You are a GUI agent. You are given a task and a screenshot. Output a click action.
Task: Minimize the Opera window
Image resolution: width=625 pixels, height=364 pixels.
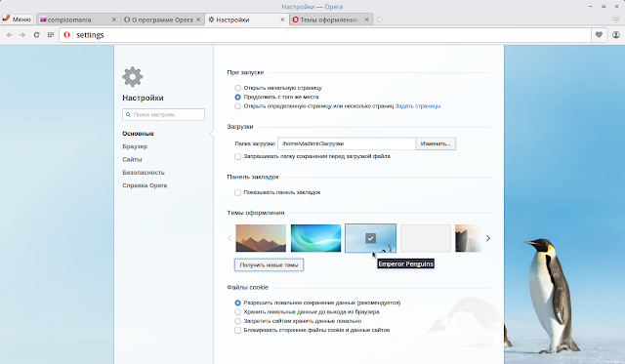click(591, 7)
